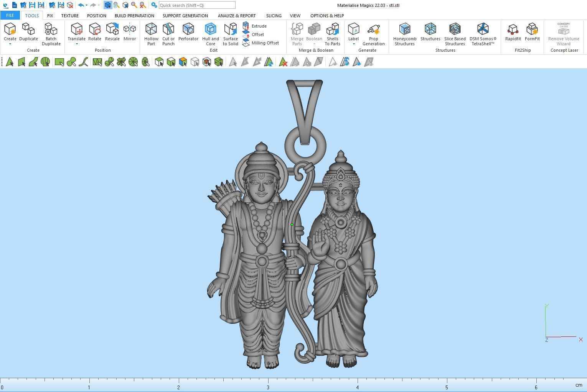
Task: Rescale the part
Action: 112,31
